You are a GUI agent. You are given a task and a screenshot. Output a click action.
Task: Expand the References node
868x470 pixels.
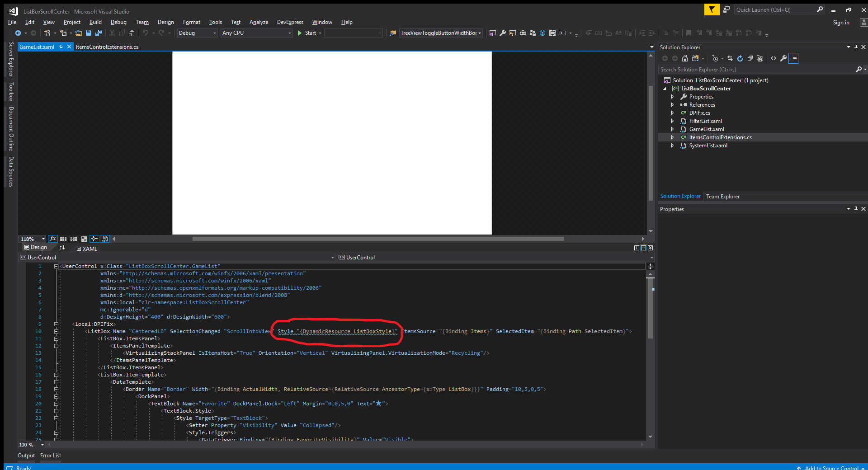[672, 105]
